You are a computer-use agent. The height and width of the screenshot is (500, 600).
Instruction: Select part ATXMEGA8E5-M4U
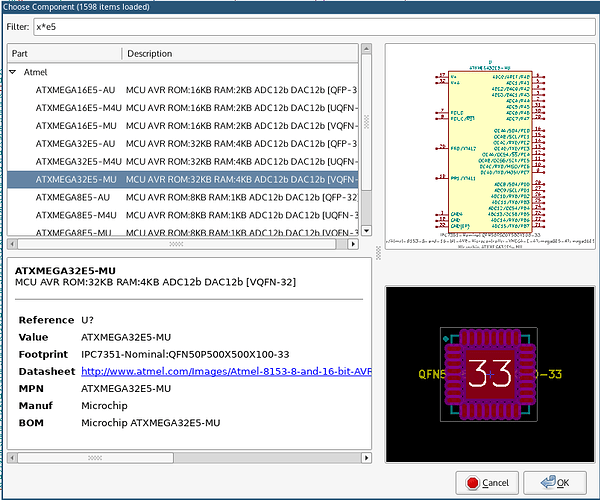[x=183, y=215]
